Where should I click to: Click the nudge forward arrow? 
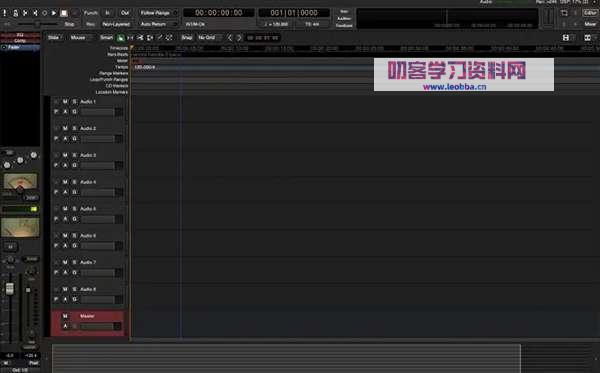(x=239, y=37)
